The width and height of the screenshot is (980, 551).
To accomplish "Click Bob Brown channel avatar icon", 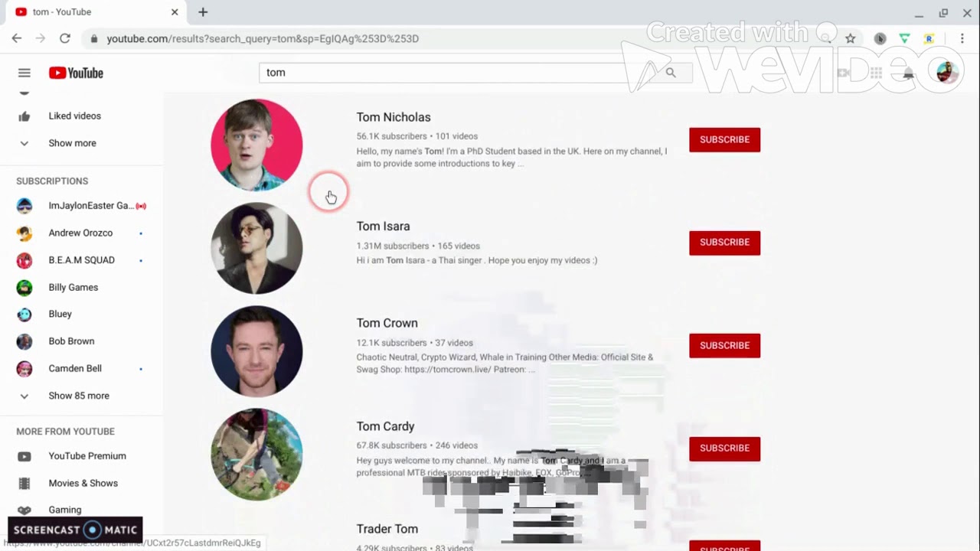I will pos(24,341).
